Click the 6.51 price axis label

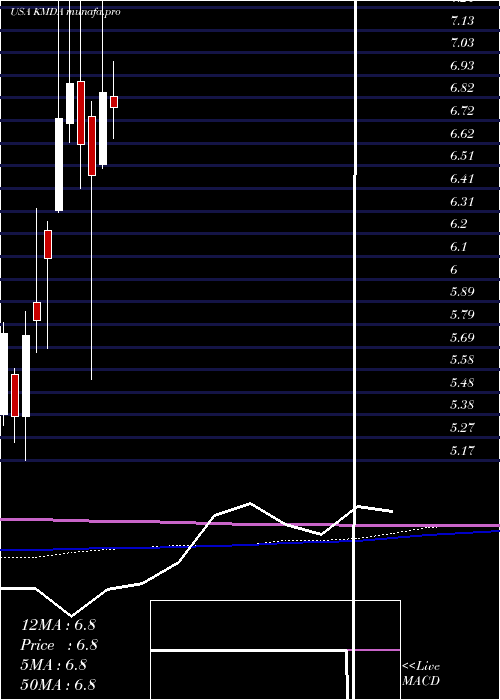[462, 156]
